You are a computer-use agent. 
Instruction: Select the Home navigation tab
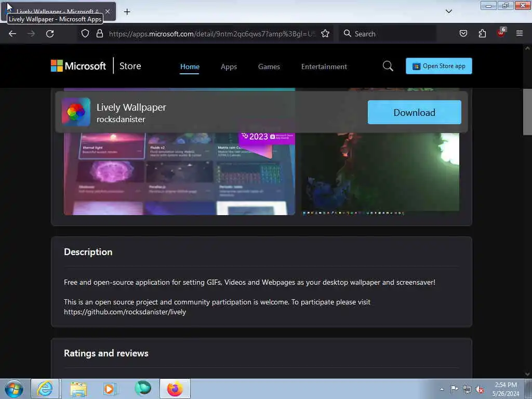point(190,66)
